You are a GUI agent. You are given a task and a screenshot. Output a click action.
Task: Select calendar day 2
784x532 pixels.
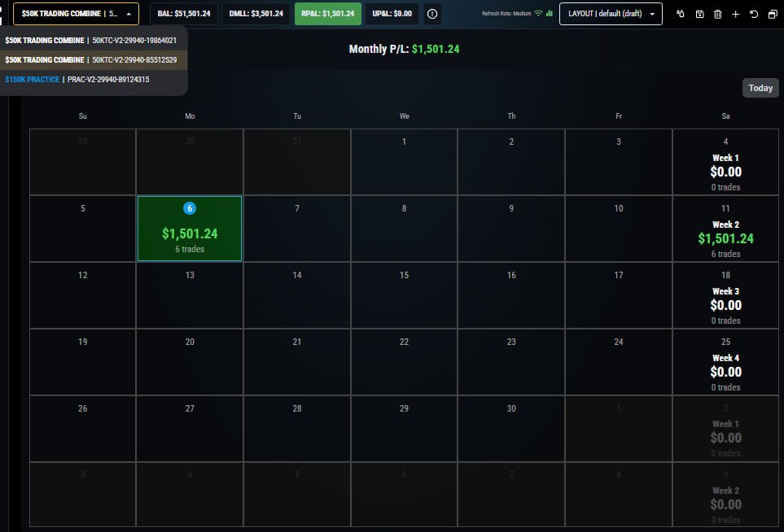511,162
